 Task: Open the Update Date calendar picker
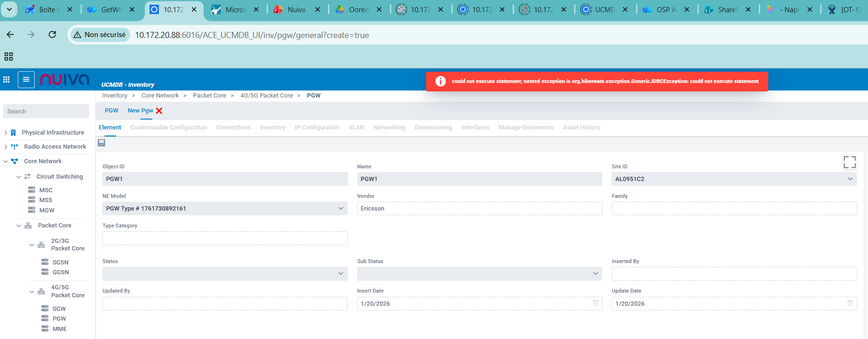[x=850, y=303]
